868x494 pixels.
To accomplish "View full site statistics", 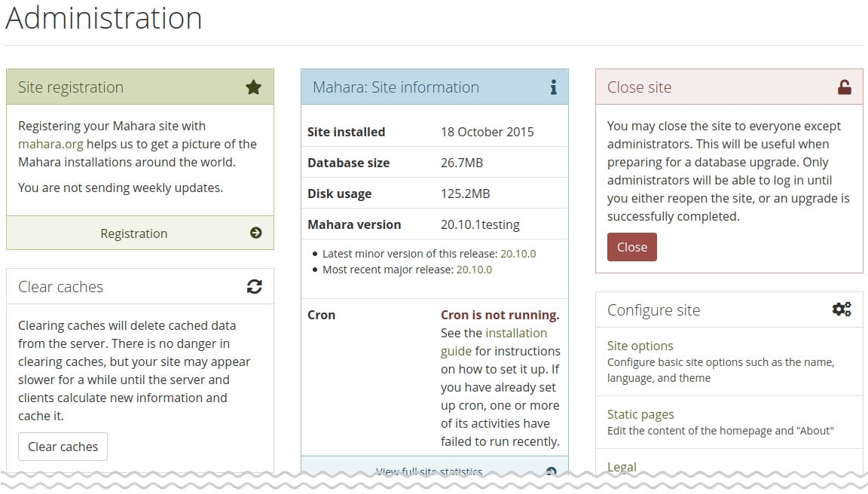I will pyautogui.click(x=429, y=472).
